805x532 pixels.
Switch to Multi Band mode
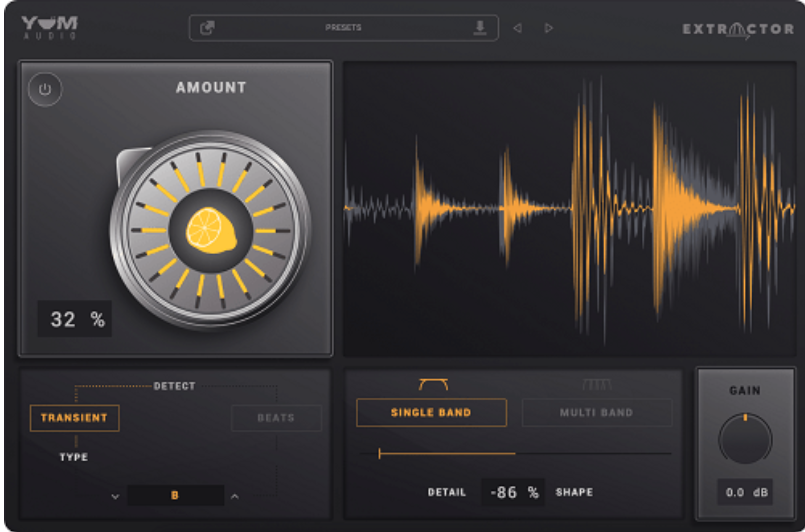[597, 412]
